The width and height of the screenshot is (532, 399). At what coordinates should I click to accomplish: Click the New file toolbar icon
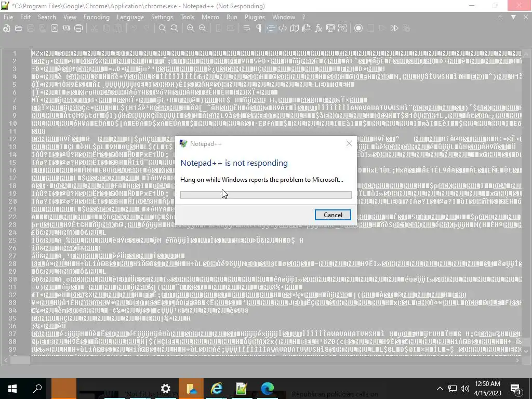6,29
